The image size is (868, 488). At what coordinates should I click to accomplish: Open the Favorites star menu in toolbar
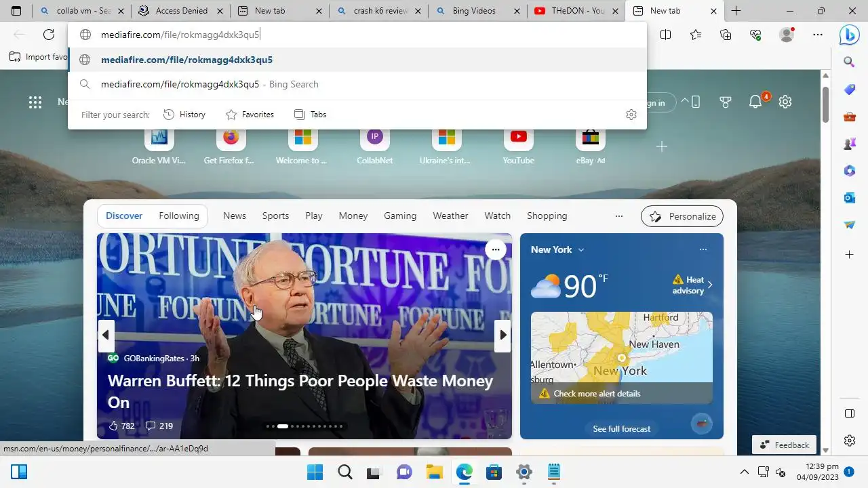pos(696,35)
